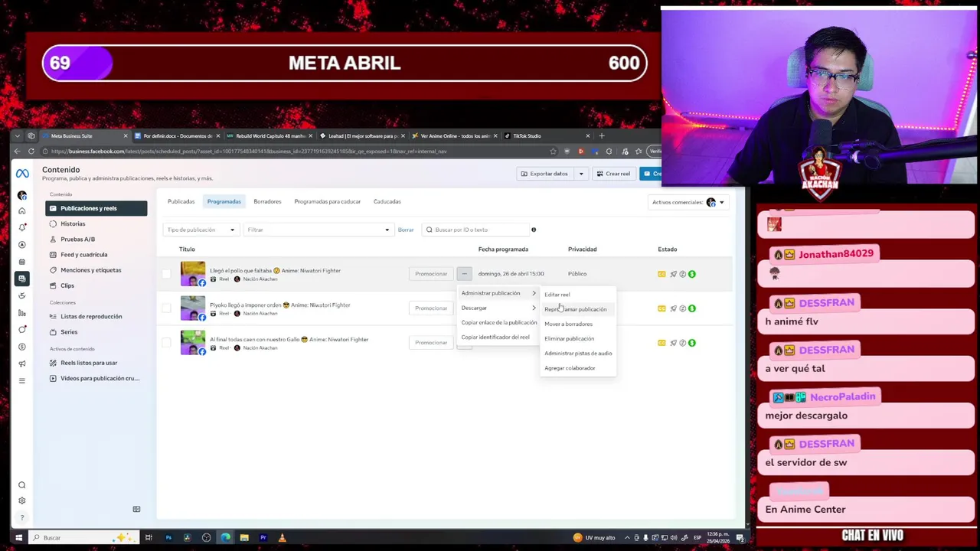Open the Meta logo home icon
Image resolution: width=980 pixels, height=551 pixels.
pos(22,174)
